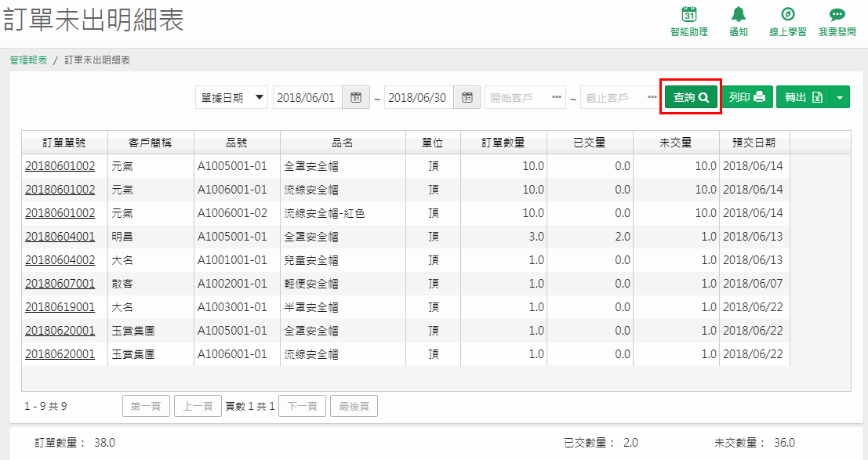The height and width of the screenshot is (460, 868).
Task: Open order link 20180619001
Action: (60, 306)
